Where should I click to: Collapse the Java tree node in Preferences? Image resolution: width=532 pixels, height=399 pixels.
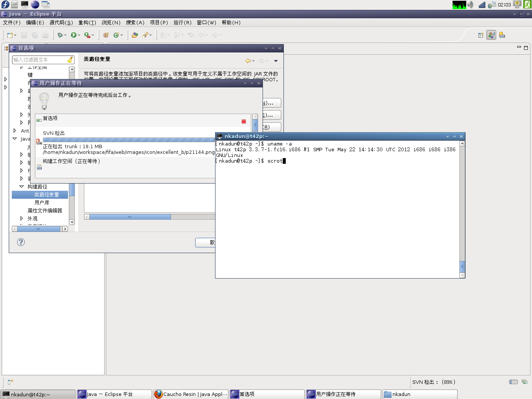tap(15, 139)
